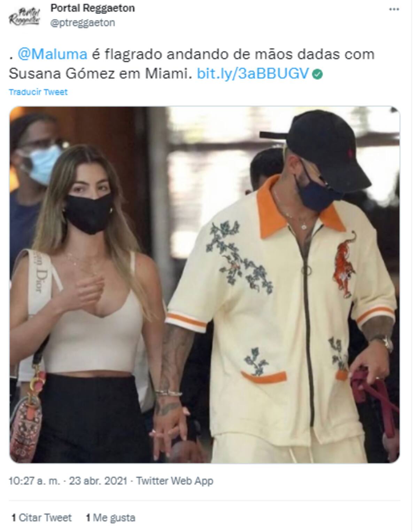Open the @ptreggaeton handle link
This screenshot has width=418, height=532.
tap(83, 23)
